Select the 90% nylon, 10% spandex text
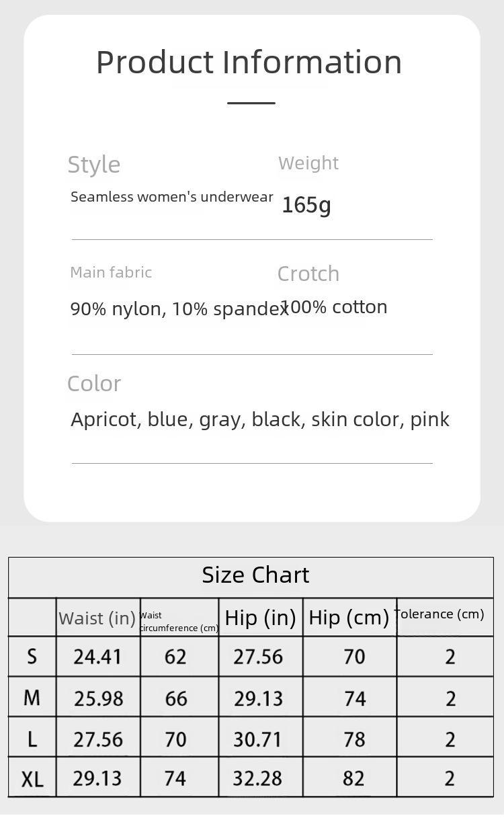This screenshot has width=504, height=822. (x=179, y=309)
